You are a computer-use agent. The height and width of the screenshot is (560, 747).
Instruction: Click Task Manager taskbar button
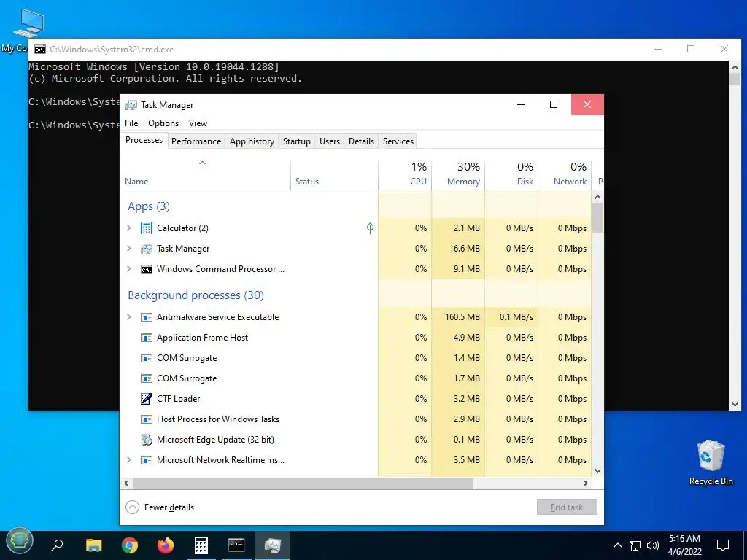[273, 545]
